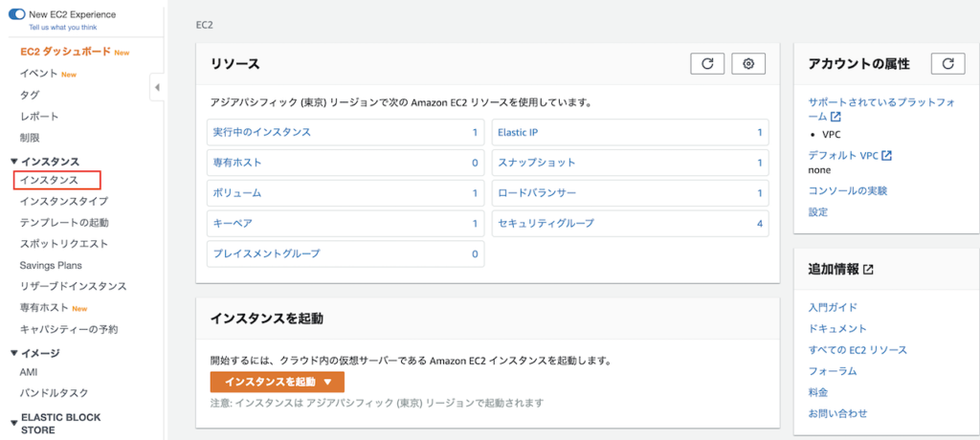Collapse the インスタンス section in sidebar
Image resolution: width=980 pixels, height=440 pixels.
tap(13, 162)
